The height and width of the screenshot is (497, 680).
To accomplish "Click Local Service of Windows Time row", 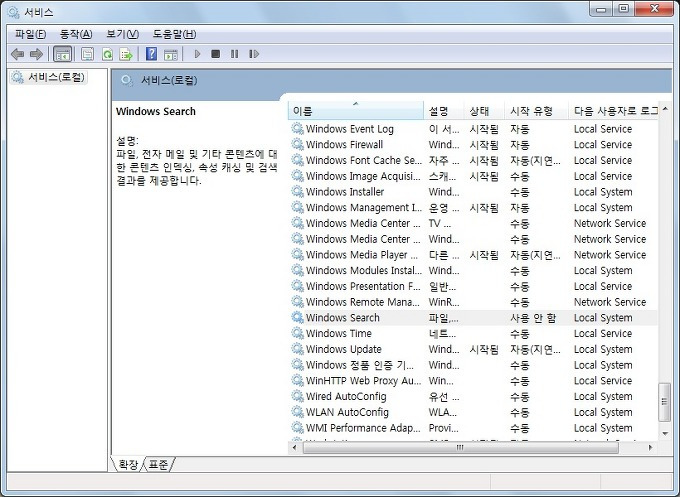I will point(603,334).
